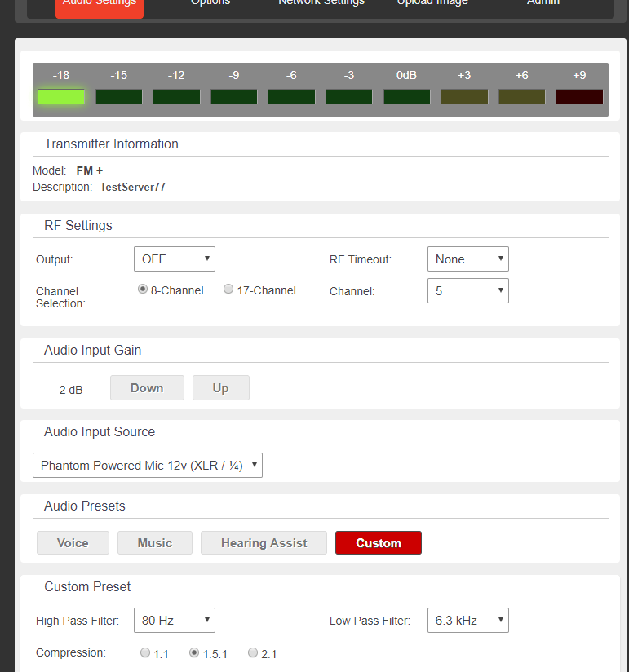Click the +3 yellow meter segment
This screenshot has width=629, height=672.
click(464, 96)
